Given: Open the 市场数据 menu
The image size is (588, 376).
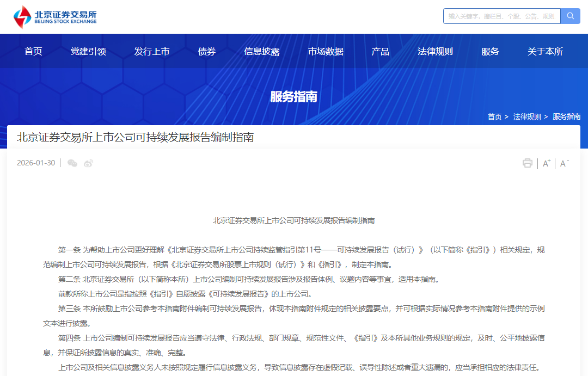Looking at the screenshot, I should click(326, 51).
